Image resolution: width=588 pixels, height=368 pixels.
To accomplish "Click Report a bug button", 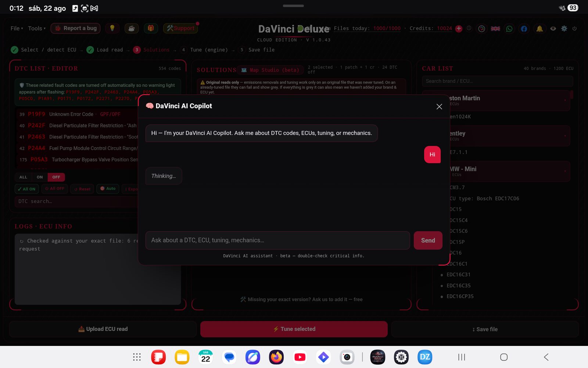I will (x=76, y=28).
